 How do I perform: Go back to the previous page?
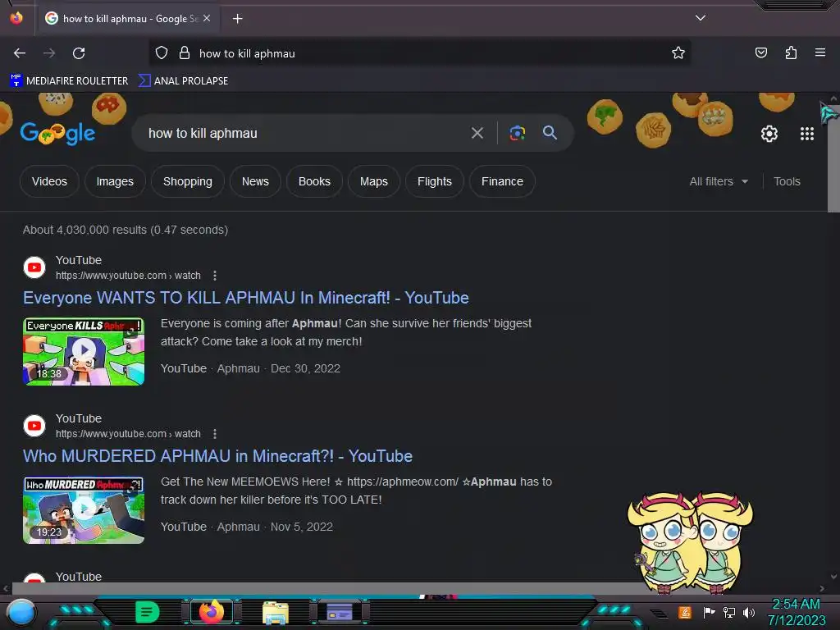point(20,53)
